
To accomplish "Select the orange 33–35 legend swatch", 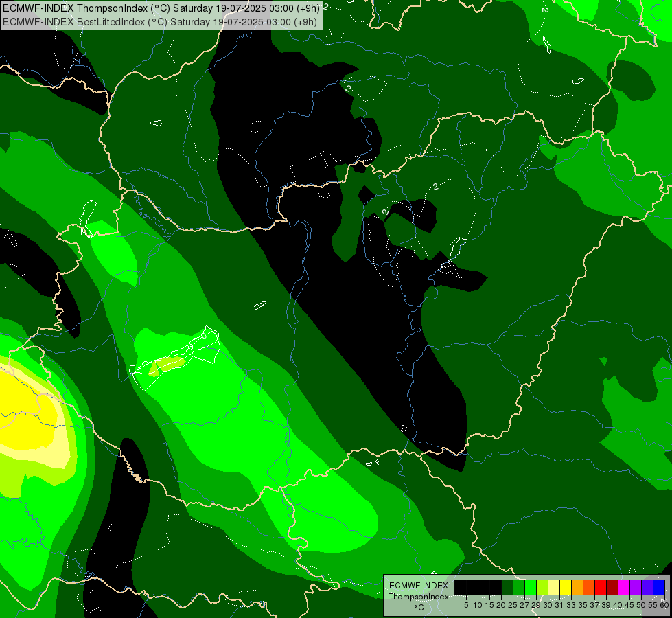I will [x=577, y=587].
